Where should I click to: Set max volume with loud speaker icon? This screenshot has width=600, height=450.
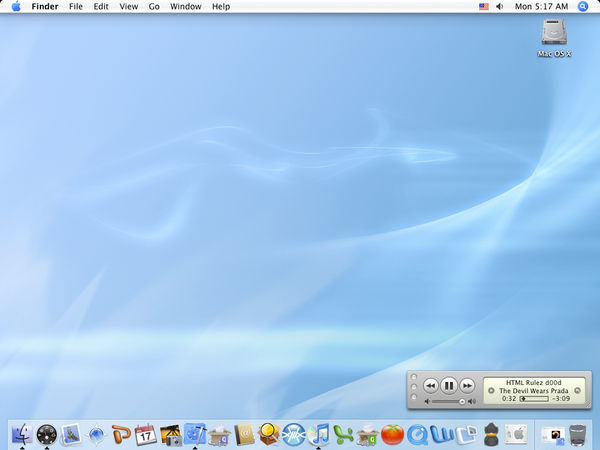472,401
